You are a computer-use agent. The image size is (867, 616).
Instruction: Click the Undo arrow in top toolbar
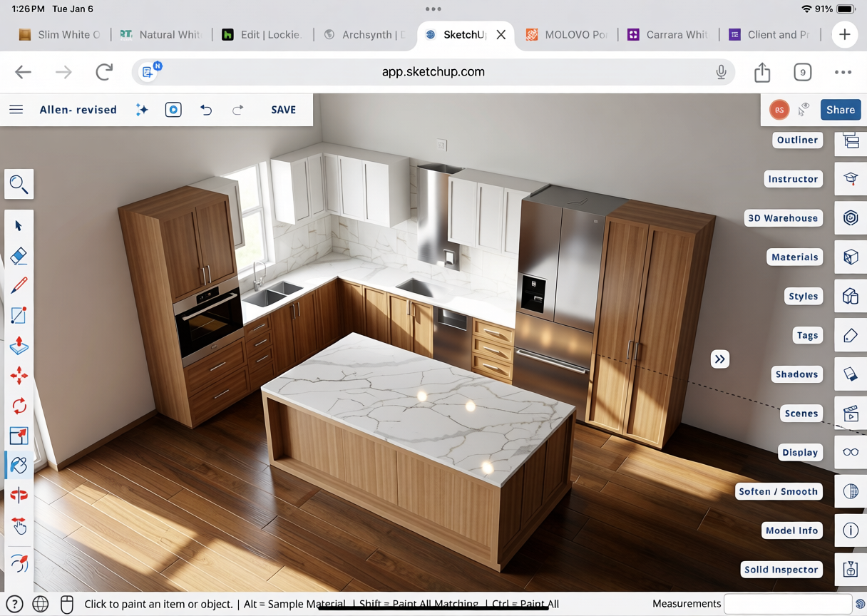point(206,110)
